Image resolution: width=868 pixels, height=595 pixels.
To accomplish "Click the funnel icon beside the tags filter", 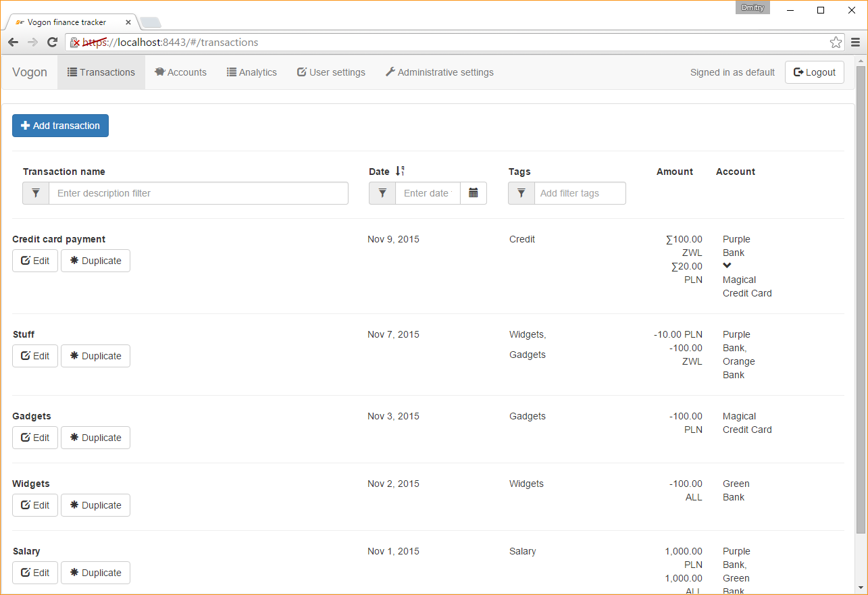I will [x=521, y=193].
